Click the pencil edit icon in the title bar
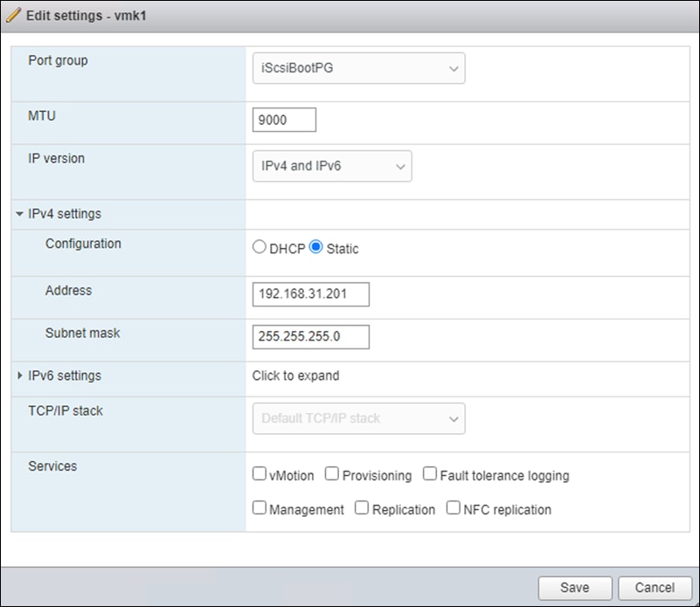The image size is (700, 607). [x=16, y=16]
